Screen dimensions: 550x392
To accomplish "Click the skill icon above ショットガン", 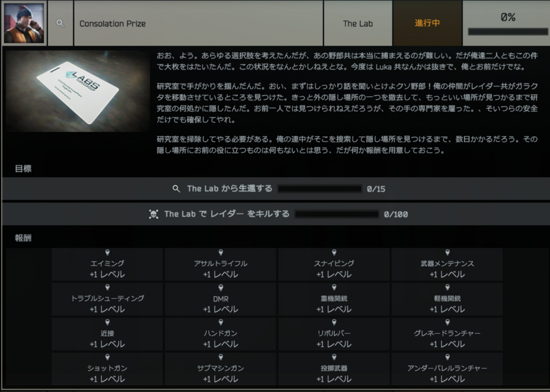I will pyautogui.click(x=107, y=357).
